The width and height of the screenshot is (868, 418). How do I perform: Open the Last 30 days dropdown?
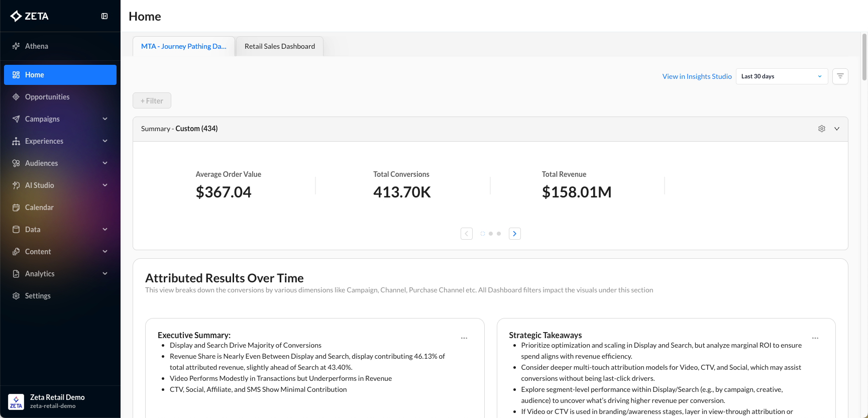point(782,76)
